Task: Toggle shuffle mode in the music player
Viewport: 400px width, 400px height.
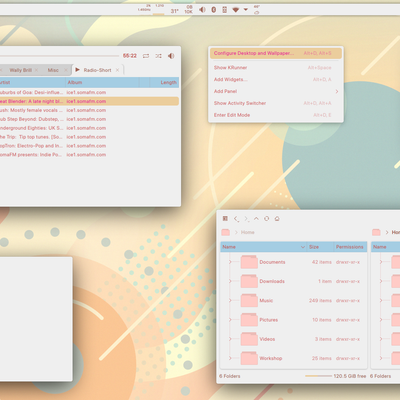Action: pyautogui.click(x=158, y=56)
